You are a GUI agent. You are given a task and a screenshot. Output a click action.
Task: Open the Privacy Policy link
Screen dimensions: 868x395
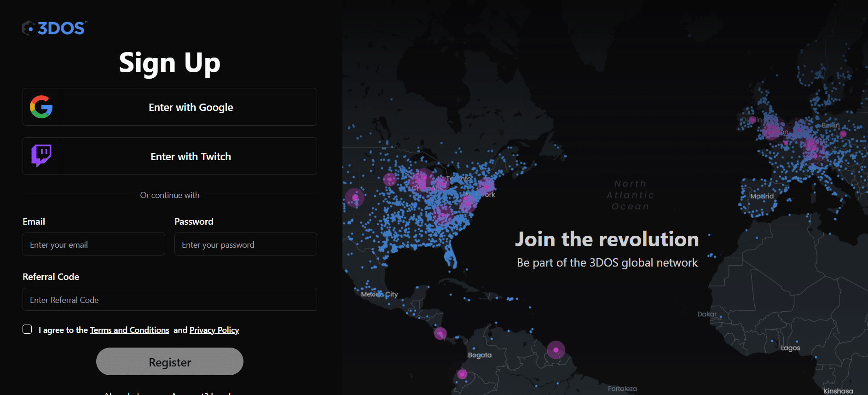214,330
